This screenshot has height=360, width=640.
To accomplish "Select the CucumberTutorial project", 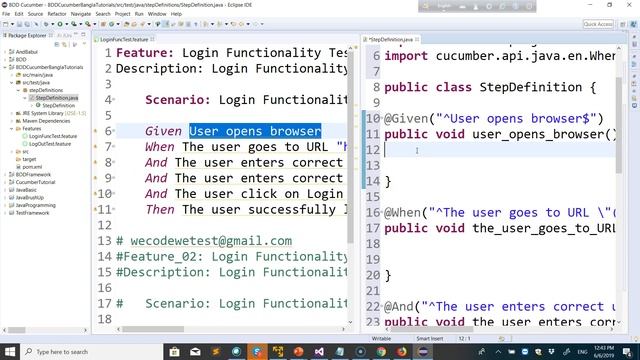I will (x=35, y=182).
